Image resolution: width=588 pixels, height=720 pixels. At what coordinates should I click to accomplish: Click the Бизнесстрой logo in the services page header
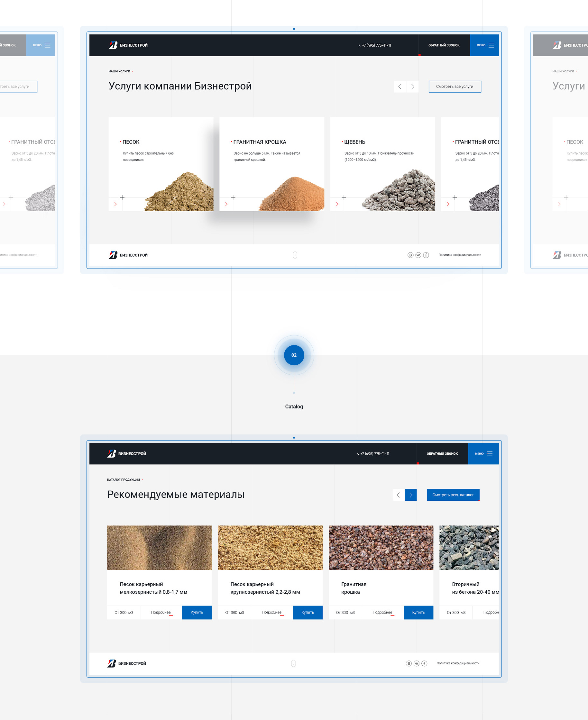click(x=128, y=45)
